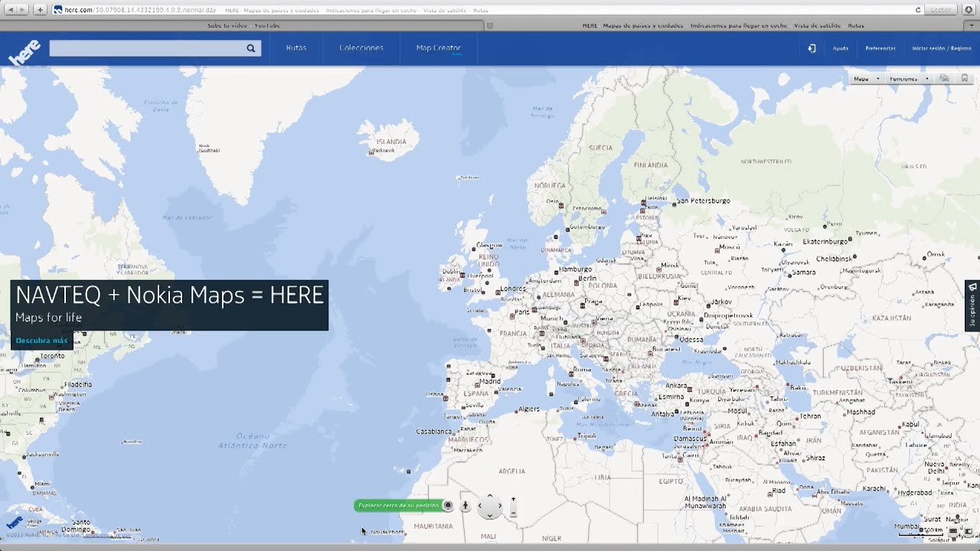980x551 pixels.
Task: Click the Casablanca city label
Action: click(434, 431)
